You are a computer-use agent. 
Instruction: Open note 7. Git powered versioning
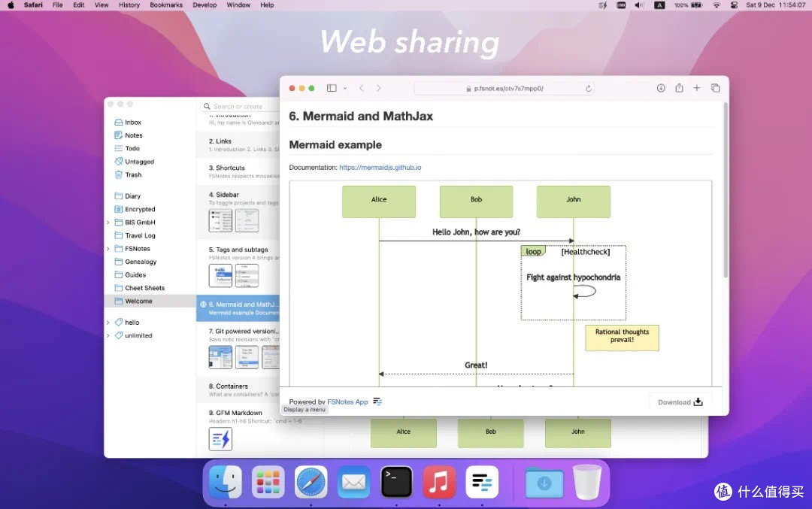click(x=238, y=349)
